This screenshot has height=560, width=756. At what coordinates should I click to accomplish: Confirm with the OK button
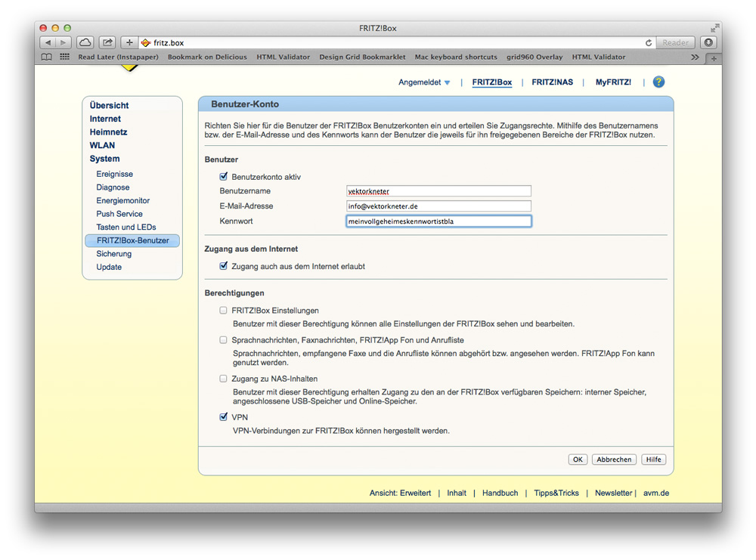pyautogui.click(x=578, y=459)
